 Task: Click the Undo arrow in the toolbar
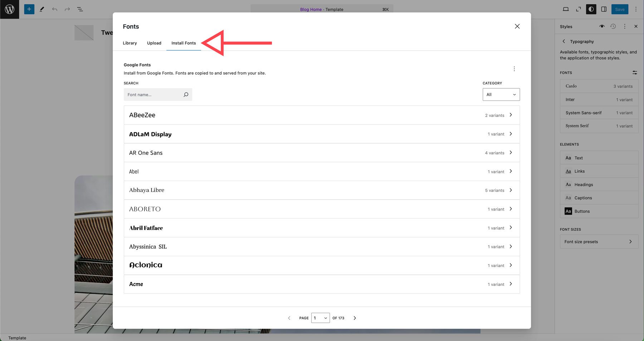coord(54,9)
